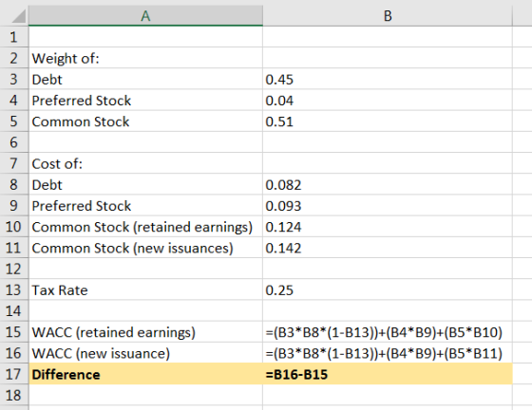Click 'WACC (retained earnings)' label cell
The image size is (532, 410).
(145, 332)
